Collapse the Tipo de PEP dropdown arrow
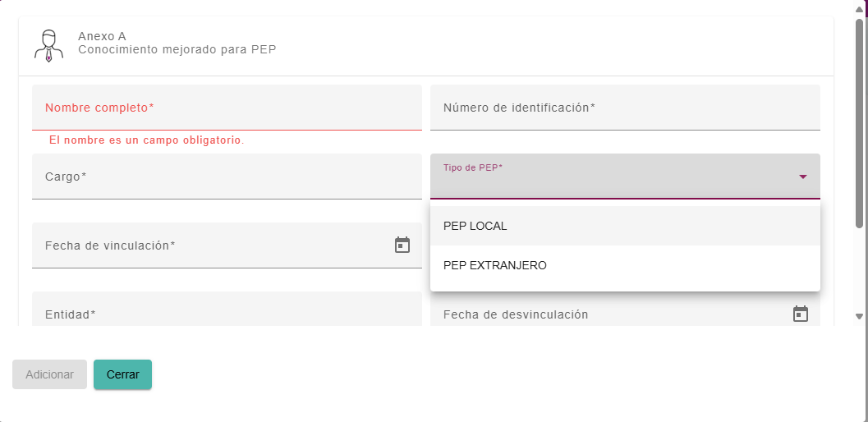This screenshot has height=422, width=868. (803, 177)
